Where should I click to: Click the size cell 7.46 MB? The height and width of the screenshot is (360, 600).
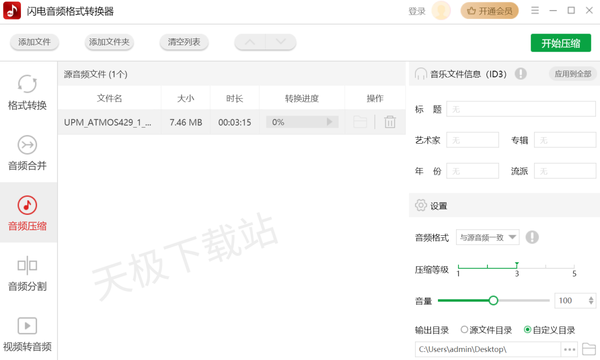[x=186, y=122]
